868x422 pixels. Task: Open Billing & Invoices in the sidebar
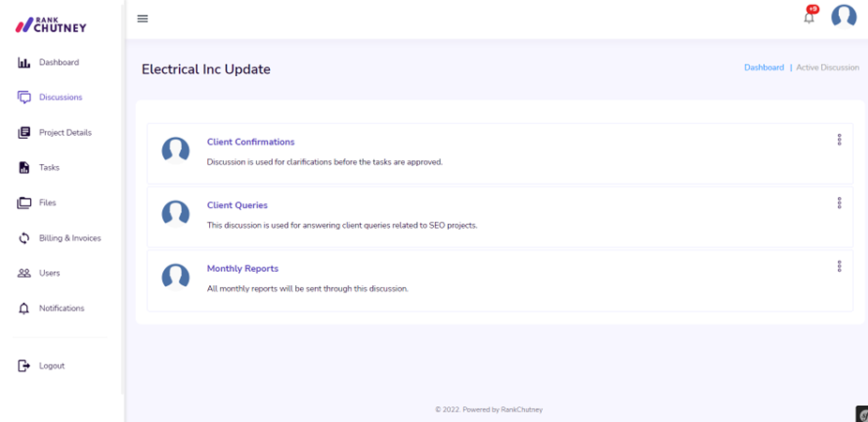[x=70, y=238]
